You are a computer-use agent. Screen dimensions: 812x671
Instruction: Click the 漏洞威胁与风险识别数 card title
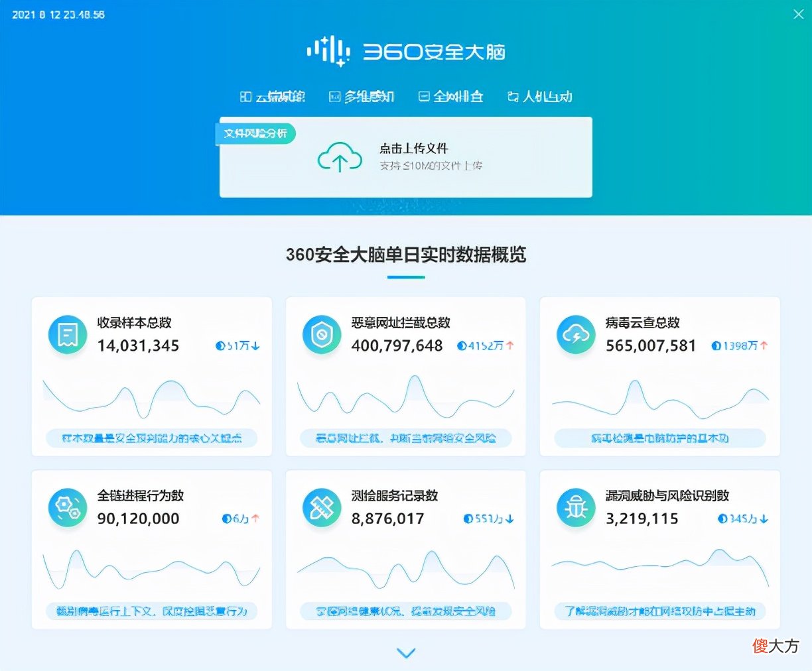(x=667, y=496)
